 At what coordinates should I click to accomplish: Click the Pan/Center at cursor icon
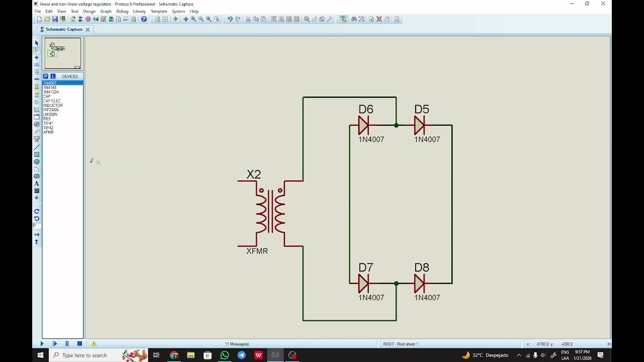coord(186,19)
